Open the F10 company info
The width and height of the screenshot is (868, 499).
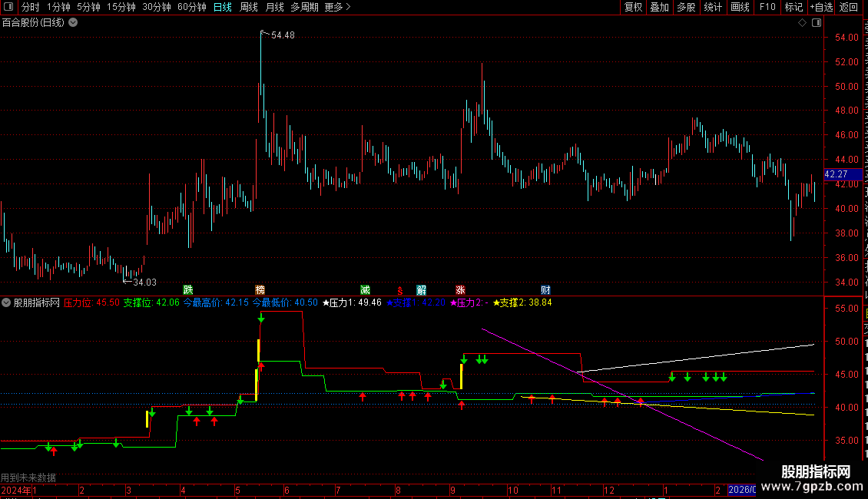767,7
